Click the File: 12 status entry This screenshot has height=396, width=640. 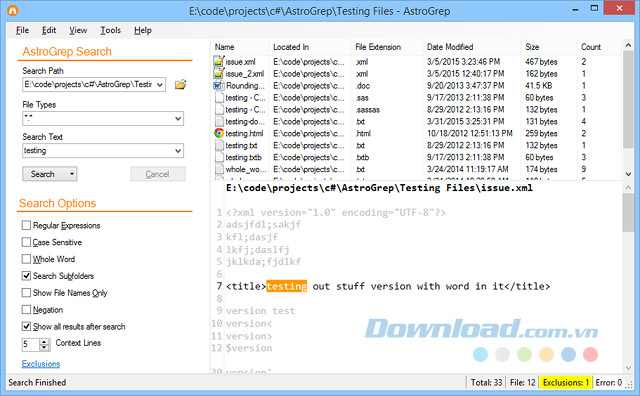click(x=522, y=383)
